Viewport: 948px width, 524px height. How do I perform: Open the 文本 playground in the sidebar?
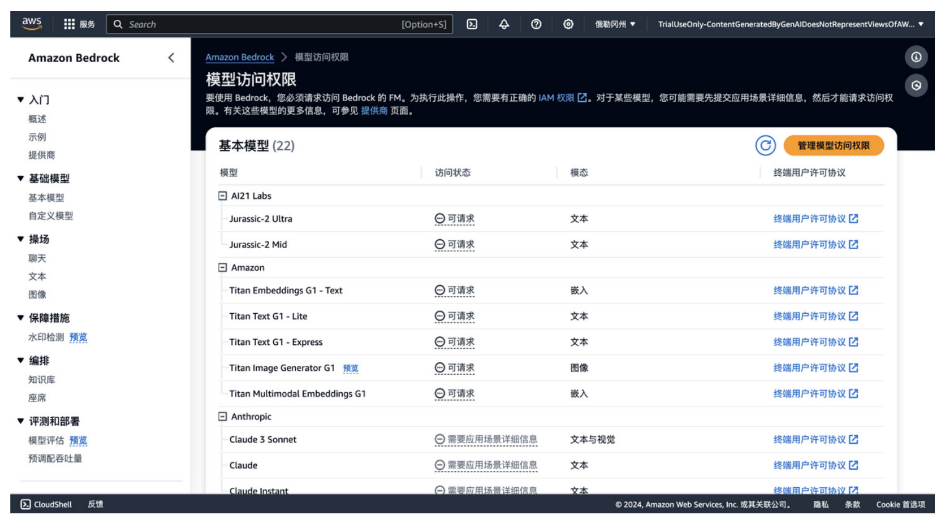pos(37,276)
